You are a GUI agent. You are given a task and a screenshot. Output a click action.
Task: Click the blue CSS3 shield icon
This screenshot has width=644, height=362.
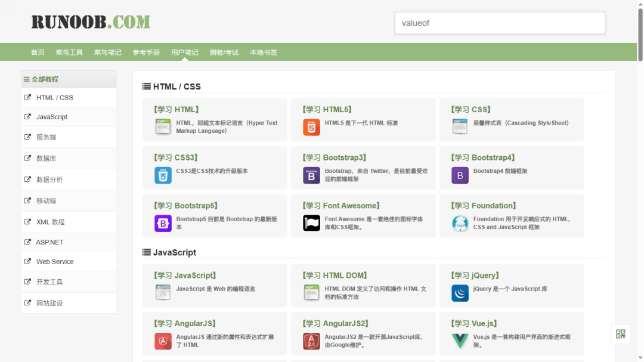(x=163, y=175)
